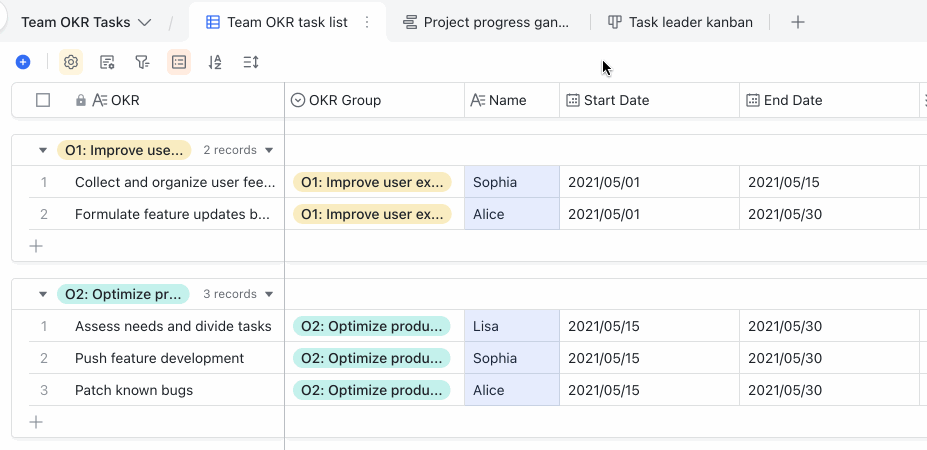Screen dimensions: 927x450
Task: Click start date in Collect and organize row
Action: pyautogui.click(x=650, y=182)
